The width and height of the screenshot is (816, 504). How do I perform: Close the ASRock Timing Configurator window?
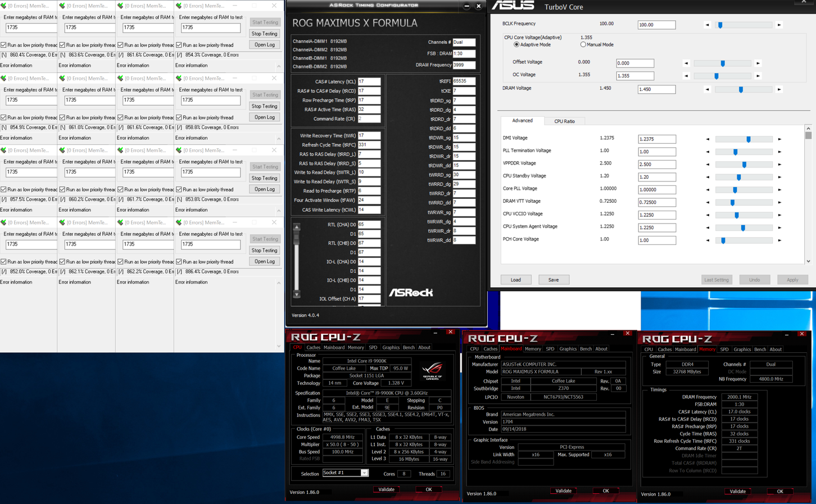478,6
